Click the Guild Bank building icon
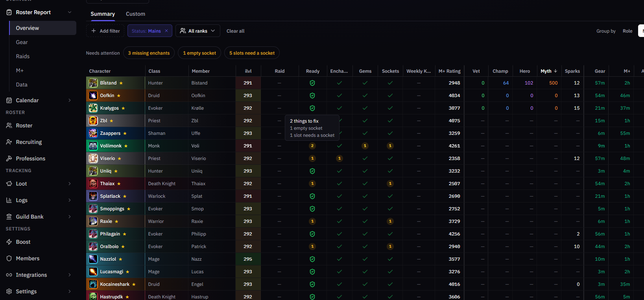Screen dimensions: 644x300 (x=9, y=217)
